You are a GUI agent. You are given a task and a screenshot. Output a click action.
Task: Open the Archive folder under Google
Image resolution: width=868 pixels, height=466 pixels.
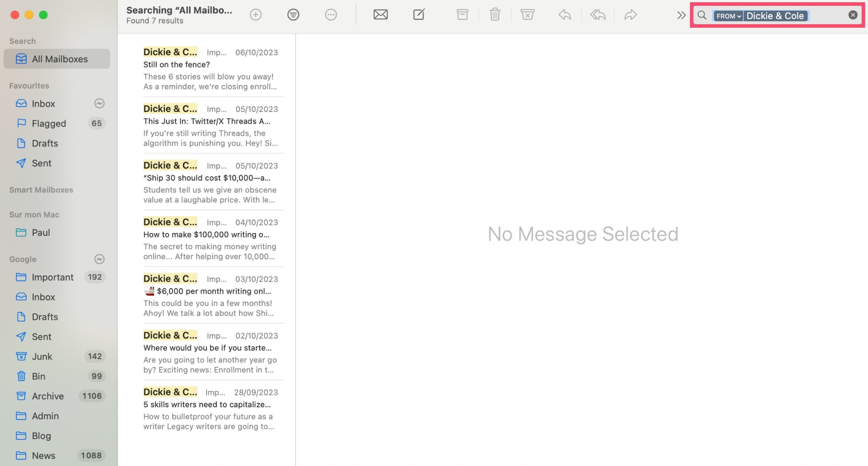pyautogui.click(x=47, y=396)
